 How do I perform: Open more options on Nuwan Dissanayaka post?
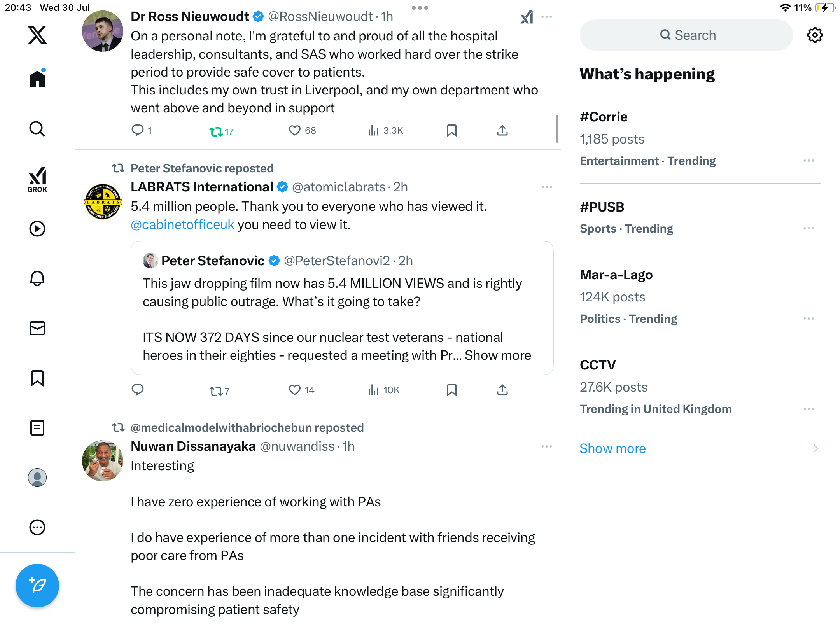(547, 446)
